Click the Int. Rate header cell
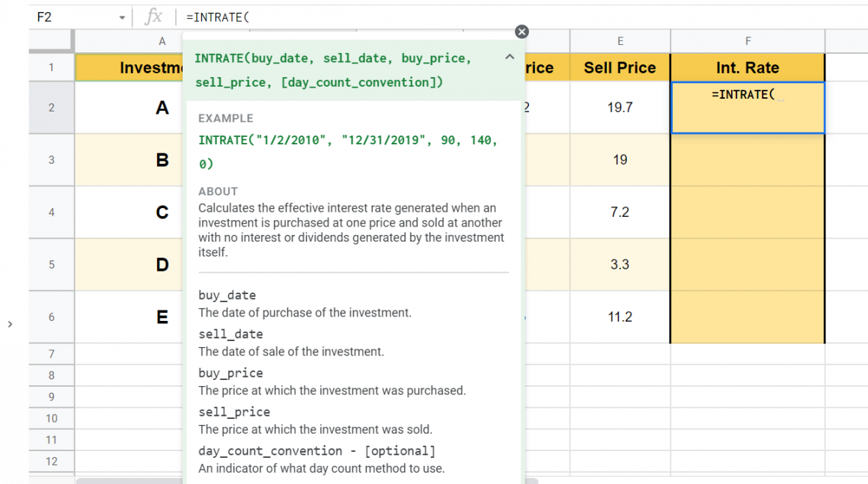The width and height of the screenshot is (868, 484). pyautogui.click(x=748, y=67)
